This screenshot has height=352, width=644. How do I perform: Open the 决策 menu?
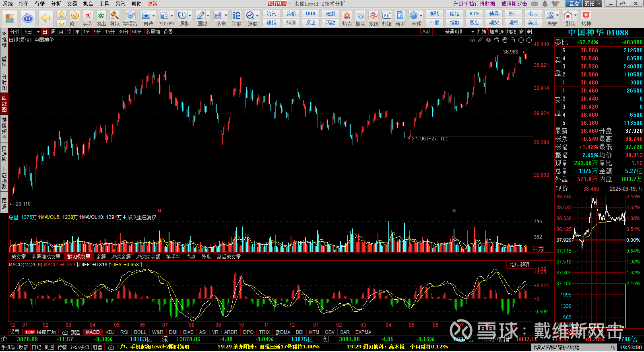pos(153,4)
